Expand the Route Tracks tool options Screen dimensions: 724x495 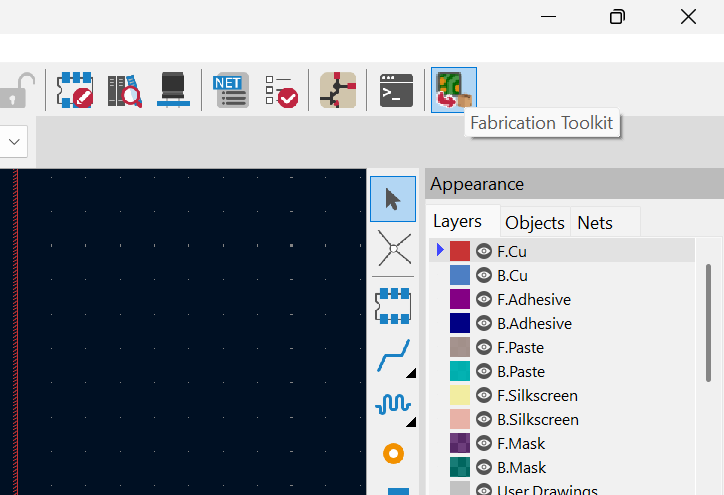411,373
